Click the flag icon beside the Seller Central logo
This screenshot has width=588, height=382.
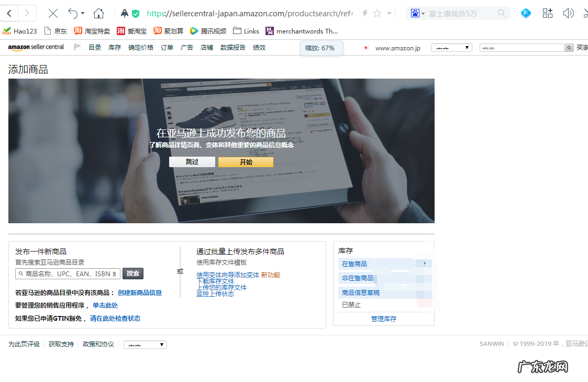pos(77,47)
